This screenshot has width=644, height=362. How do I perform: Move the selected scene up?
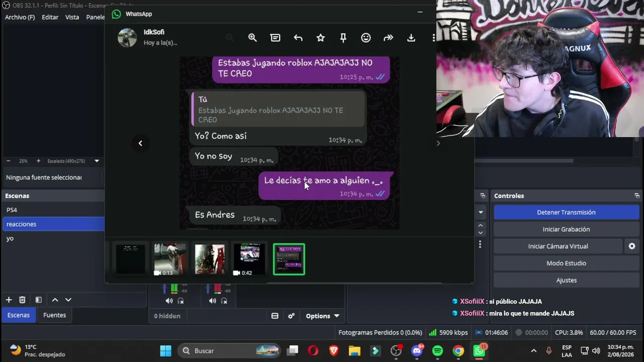click(55, 300)
